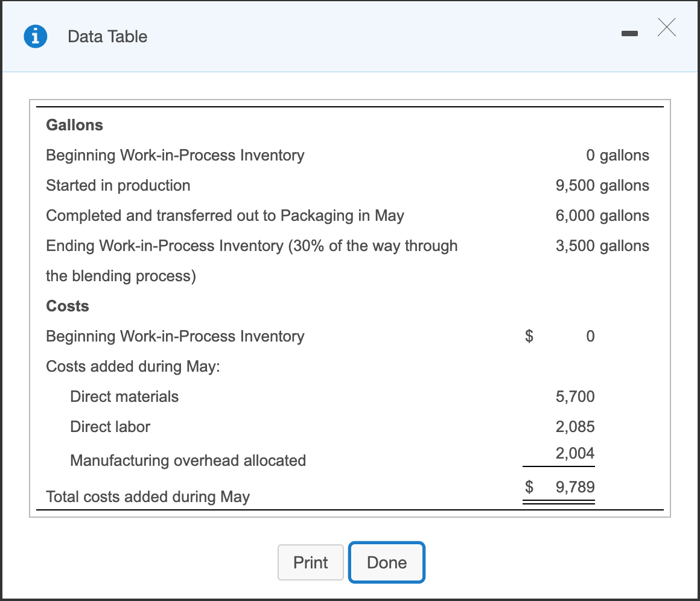Viewport: 700px width, 601px height.
Task: Click the blue info icon
Action: point(35,36)
